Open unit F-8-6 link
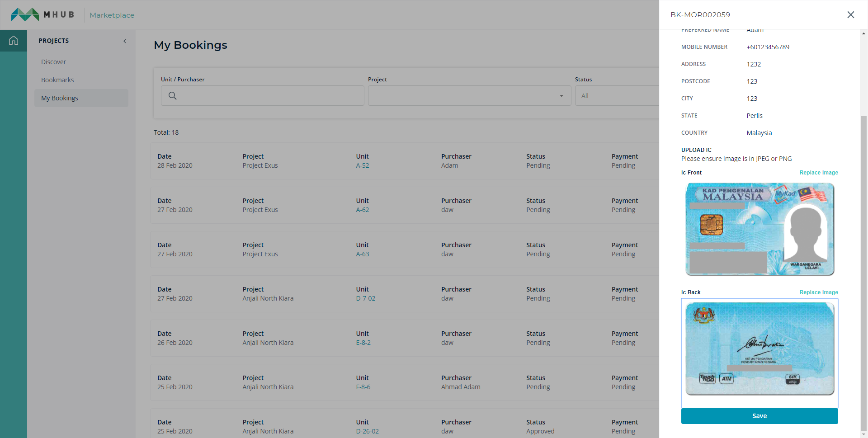This screenshot has width=868, height=438. pos(363,387)
